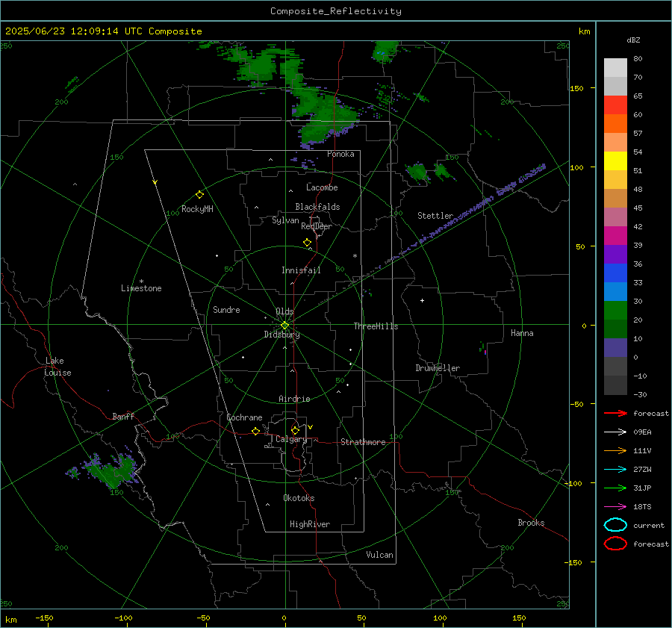The width and height of the screenshot is (672, 628).
Task: Select the Drumheller label
Action: point(438,368)
